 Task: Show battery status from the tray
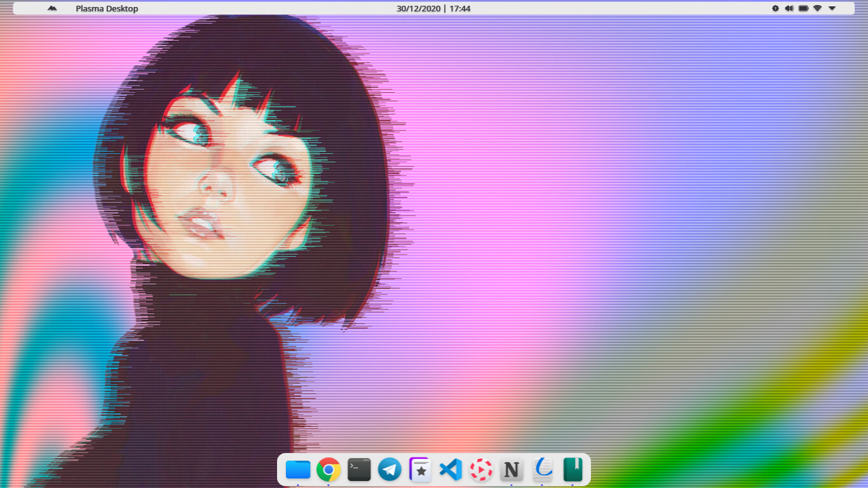[x=803, y=8]
